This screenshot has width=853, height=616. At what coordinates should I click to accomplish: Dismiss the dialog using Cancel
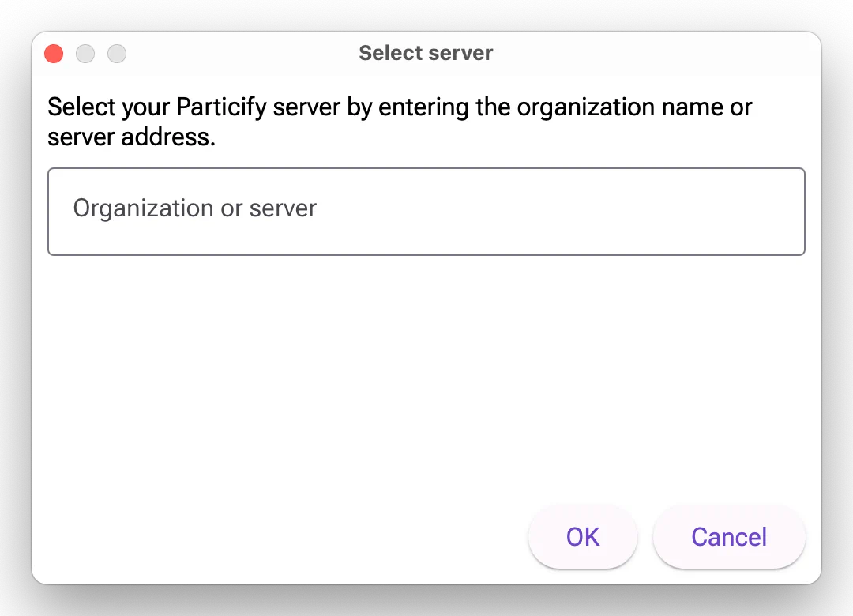[x=728, y=537]
